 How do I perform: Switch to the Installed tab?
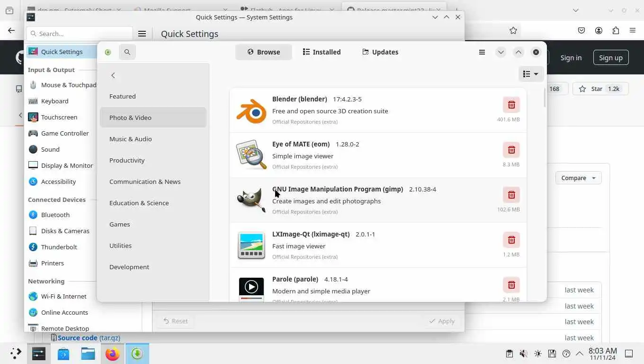(x=322, y=52)
